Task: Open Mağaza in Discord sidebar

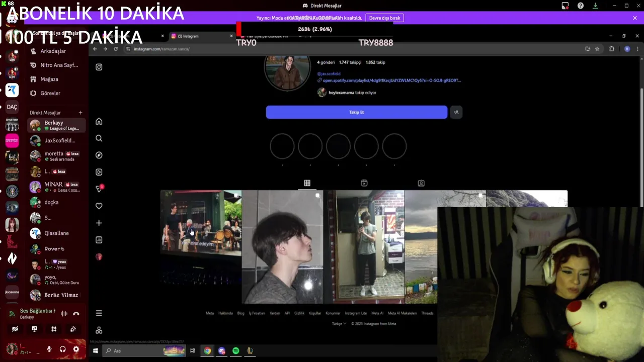Action: click(x=56, y=79)
